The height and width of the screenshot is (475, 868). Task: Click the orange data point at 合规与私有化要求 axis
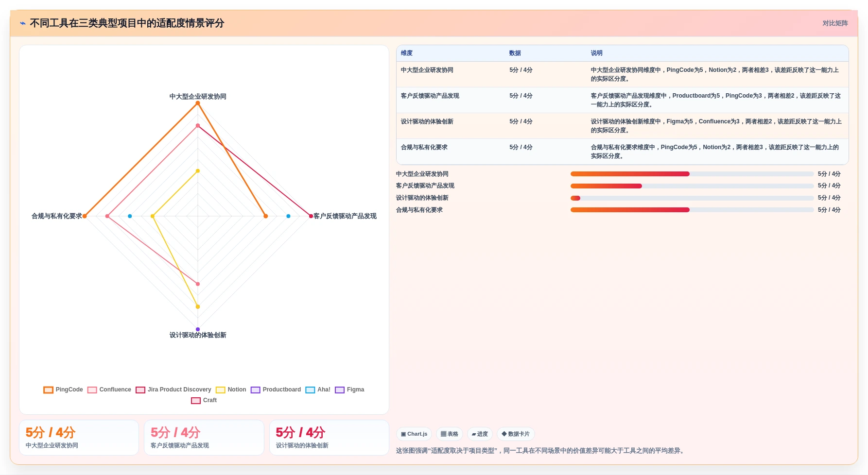(x=85, y=216)
